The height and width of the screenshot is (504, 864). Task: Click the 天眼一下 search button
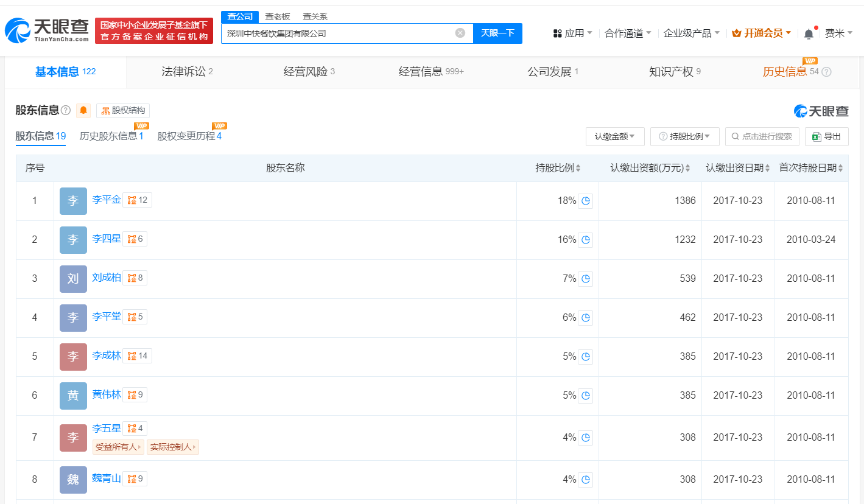point(497,33)
